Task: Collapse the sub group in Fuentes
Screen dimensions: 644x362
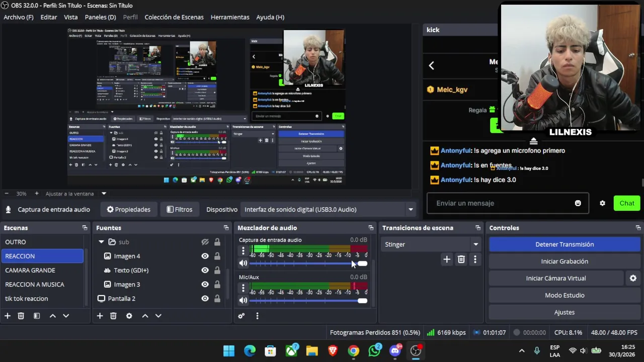Action: coord(101,242)
